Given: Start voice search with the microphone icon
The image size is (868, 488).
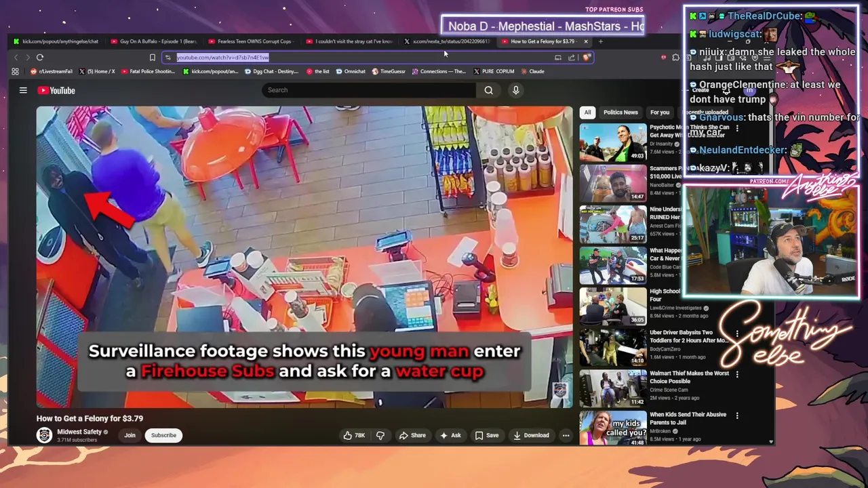Looking at the screenshot, I should (x=516, y=90).
